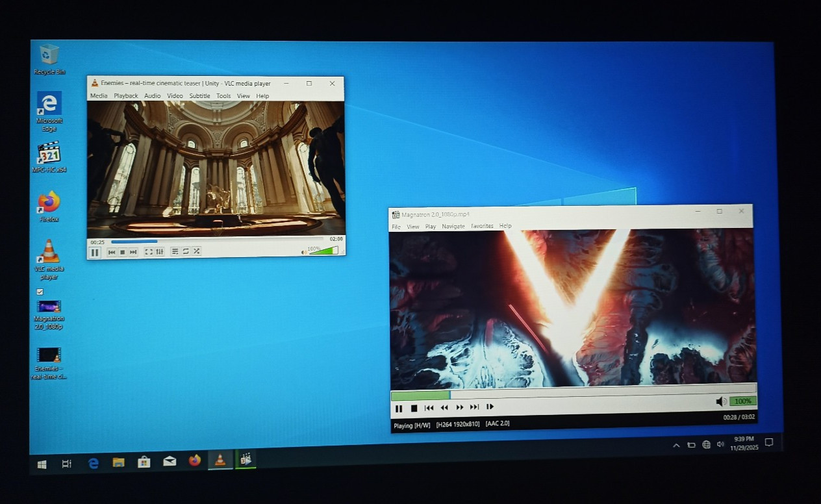Adjust the VLC volume slider
This screenshot has width=821, height=504.
pyautogui.click(x=323, y=251)
